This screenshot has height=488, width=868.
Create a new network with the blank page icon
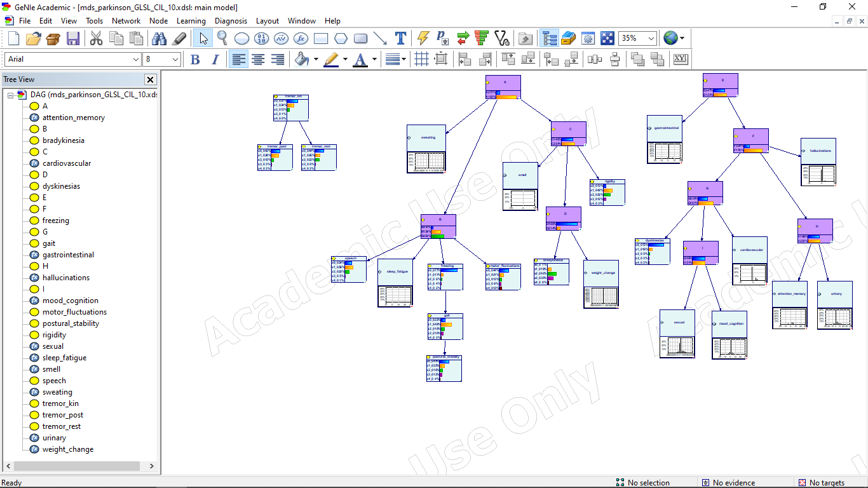coord(14,38)
